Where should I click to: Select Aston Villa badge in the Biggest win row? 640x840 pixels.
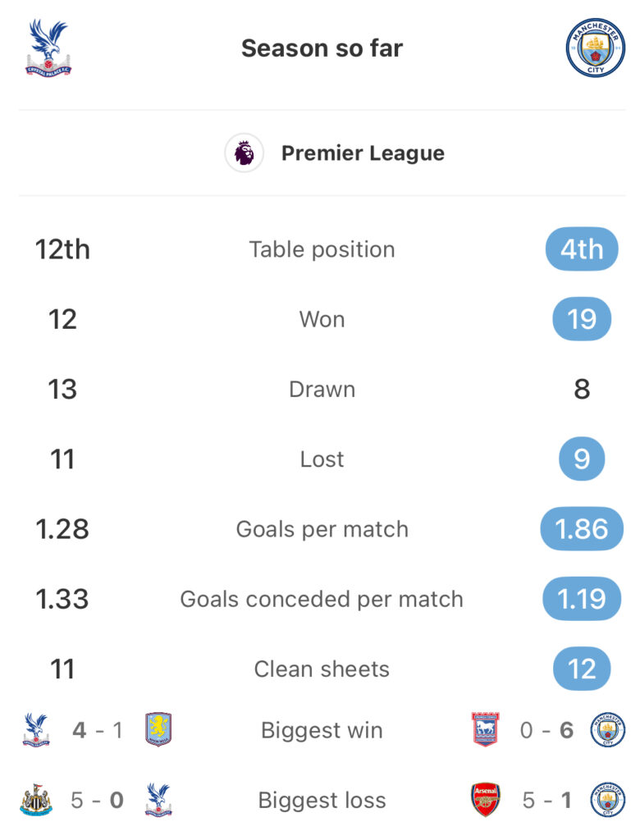[x=158, y=729]
